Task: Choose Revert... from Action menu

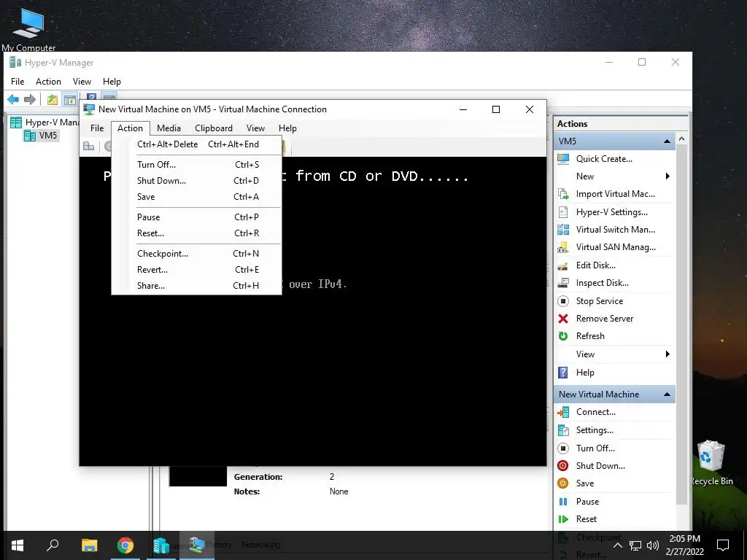Action: pyautogui.click(x=197, y=270)
